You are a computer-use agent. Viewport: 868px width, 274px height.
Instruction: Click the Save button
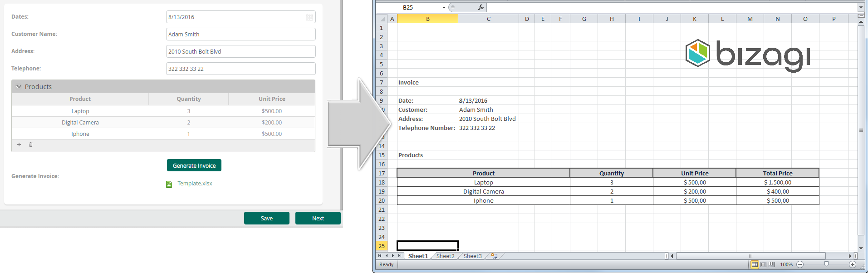coord(267,218)
